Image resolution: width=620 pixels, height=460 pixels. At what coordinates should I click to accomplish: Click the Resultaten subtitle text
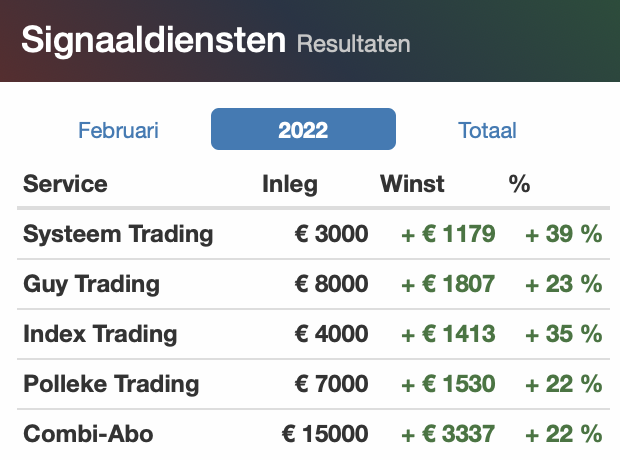[x=353, y=44]
